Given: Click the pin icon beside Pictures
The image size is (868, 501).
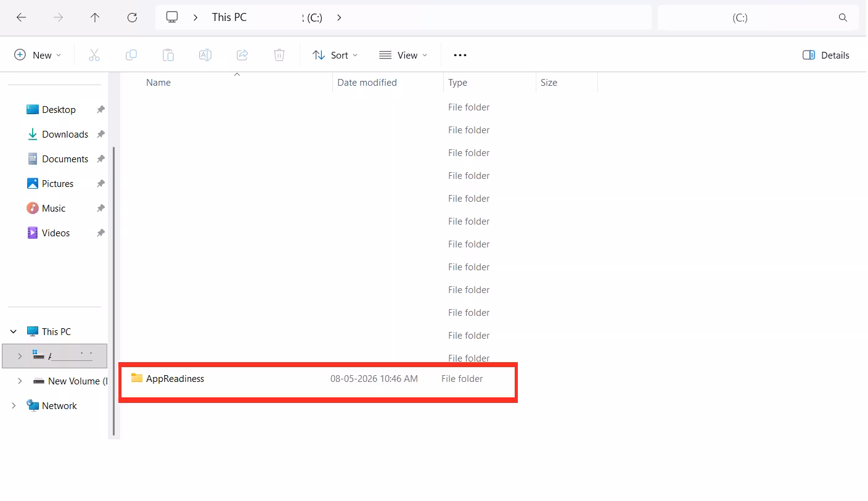Looking at the screenshot, I should click(x=100, y=183).
